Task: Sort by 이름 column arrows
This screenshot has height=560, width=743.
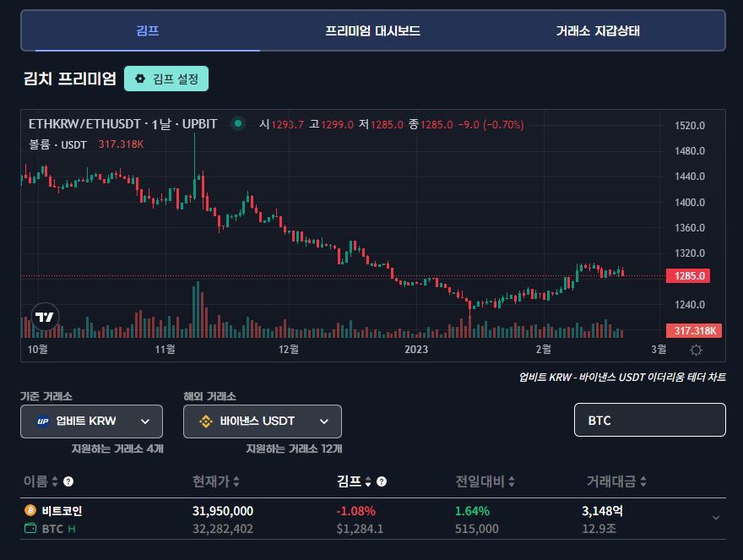Action: click(55, 481)
